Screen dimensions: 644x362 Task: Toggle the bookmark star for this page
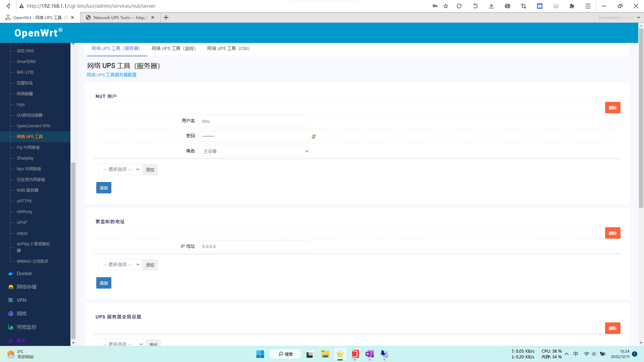445,6
